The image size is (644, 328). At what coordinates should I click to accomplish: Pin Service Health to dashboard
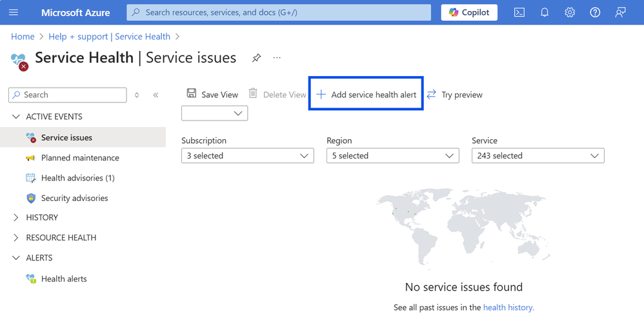(x=256, y=58)
